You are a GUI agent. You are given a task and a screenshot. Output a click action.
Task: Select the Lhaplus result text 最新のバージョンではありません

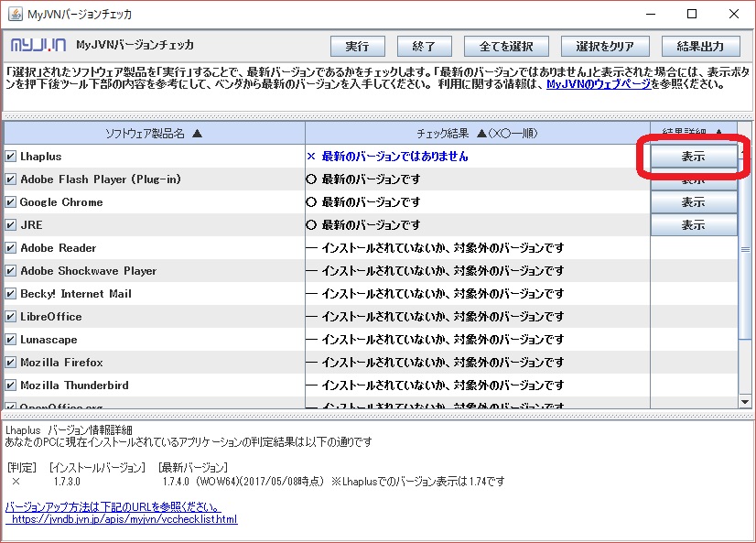[394, 157]
